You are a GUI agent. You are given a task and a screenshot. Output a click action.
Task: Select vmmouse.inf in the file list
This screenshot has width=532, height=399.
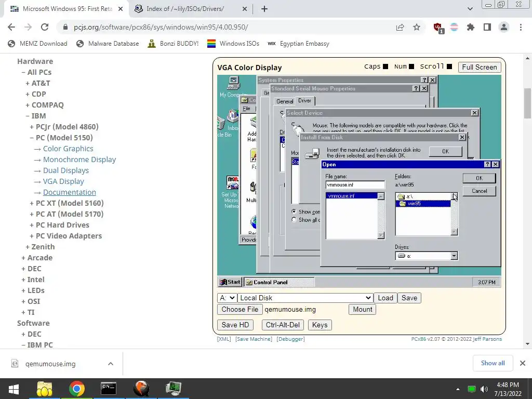(352, 196)
